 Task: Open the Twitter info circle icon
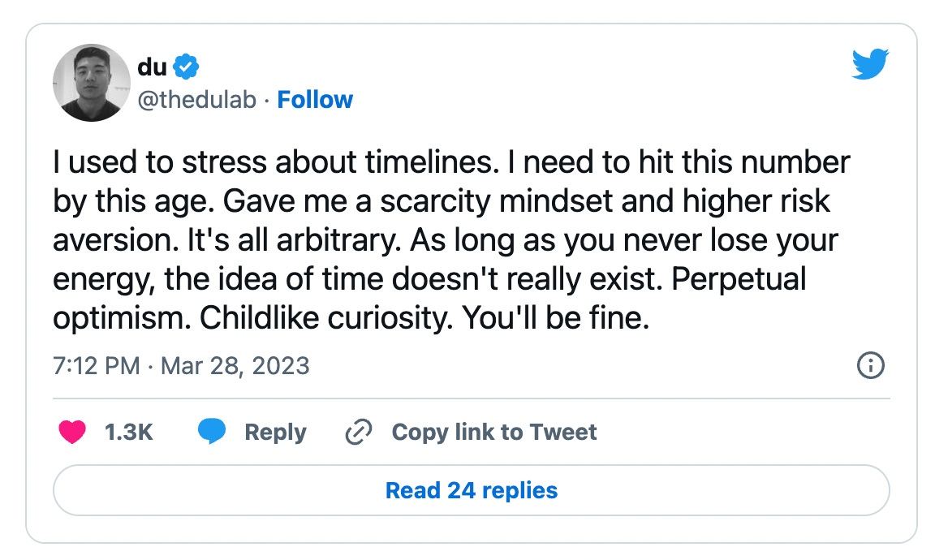click(870, 365)
